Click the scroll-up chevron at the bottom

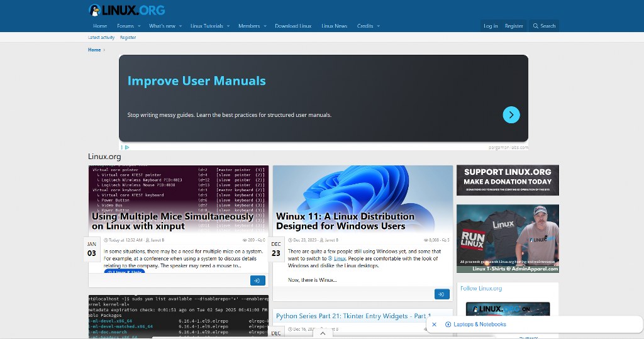[323, 333]
